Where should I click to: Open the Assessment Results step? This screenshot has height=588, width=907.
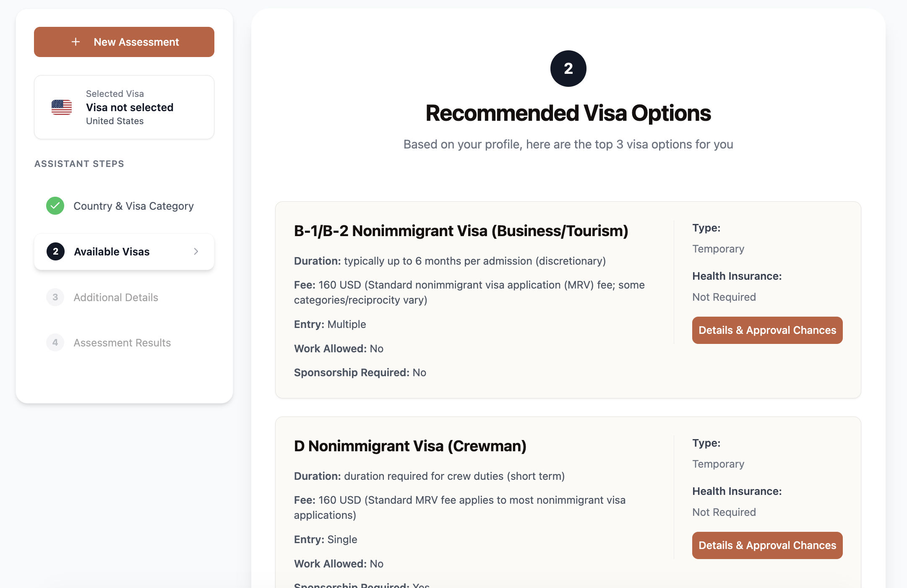point(122,343)
